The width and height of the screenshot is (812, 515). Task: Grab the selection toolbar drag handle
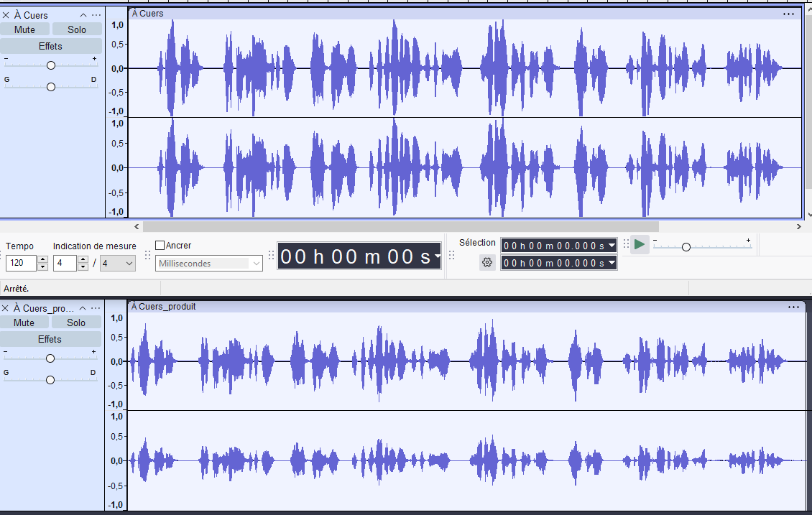click(451, 255)
